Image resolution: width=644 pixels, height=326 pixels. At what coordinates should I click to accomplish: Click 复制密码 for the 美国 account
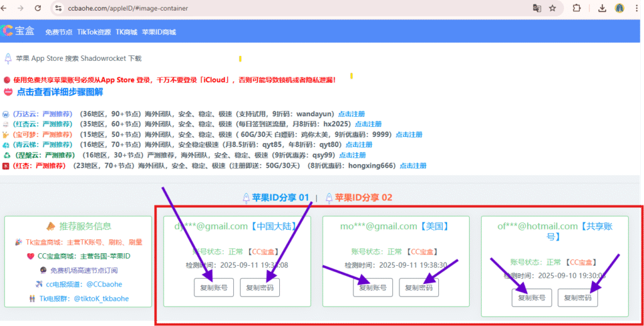point(419,288)
